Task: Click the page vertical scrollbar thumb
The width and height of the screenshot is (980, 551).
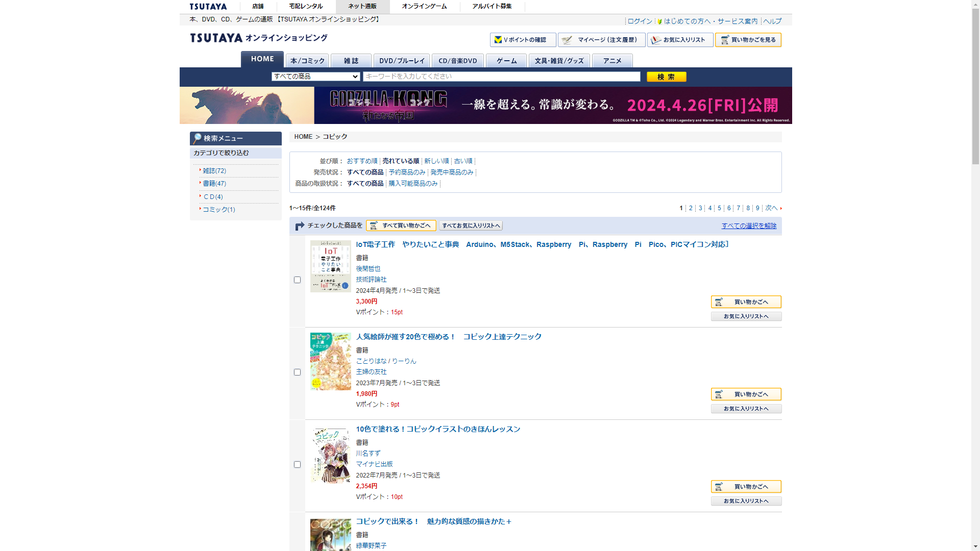Action: click(x=975, y=87)
